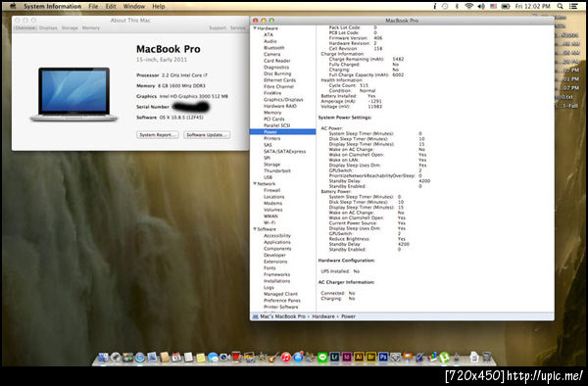
Task: Launch Adobe Bridge (Br) from Dock
Action: click(x=370, y=358)
